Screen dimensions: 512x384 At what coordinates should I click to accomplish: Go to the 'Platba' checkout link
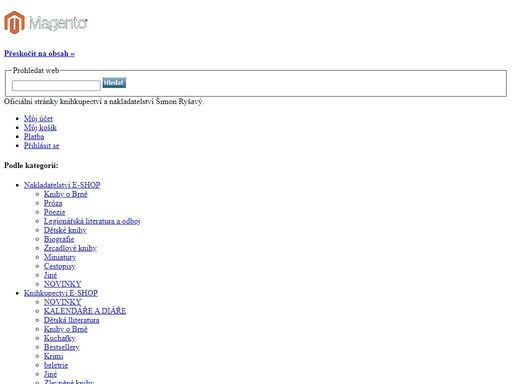(x=34, y=136)
